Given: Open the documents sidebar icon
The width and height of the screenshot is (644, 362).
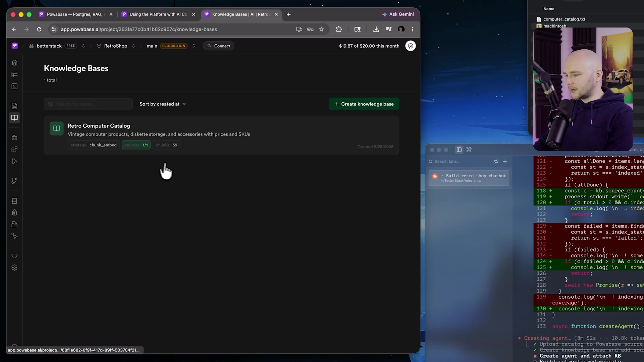Looking at the screenshot, I should pos(14,106).
